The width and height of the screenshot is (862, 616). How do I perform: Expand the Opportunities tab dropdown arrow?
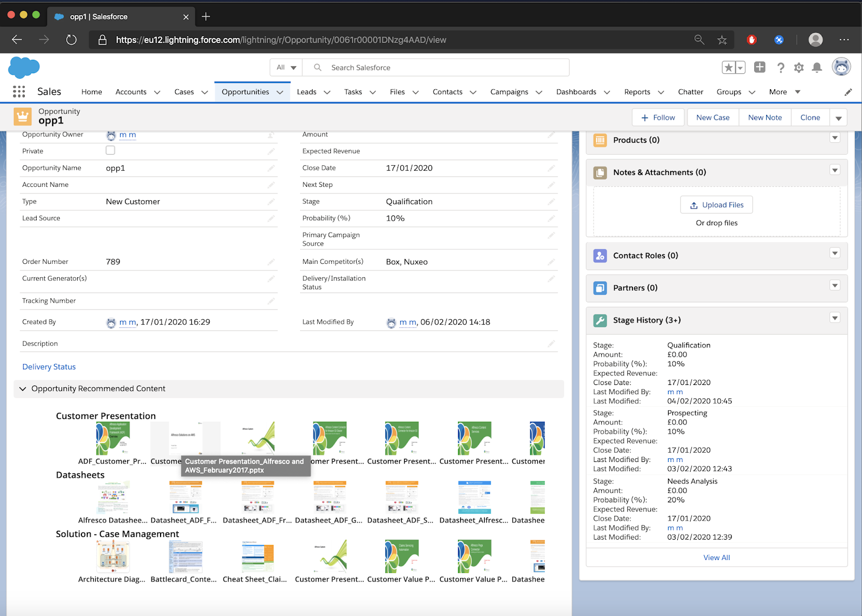coord(280,92)
